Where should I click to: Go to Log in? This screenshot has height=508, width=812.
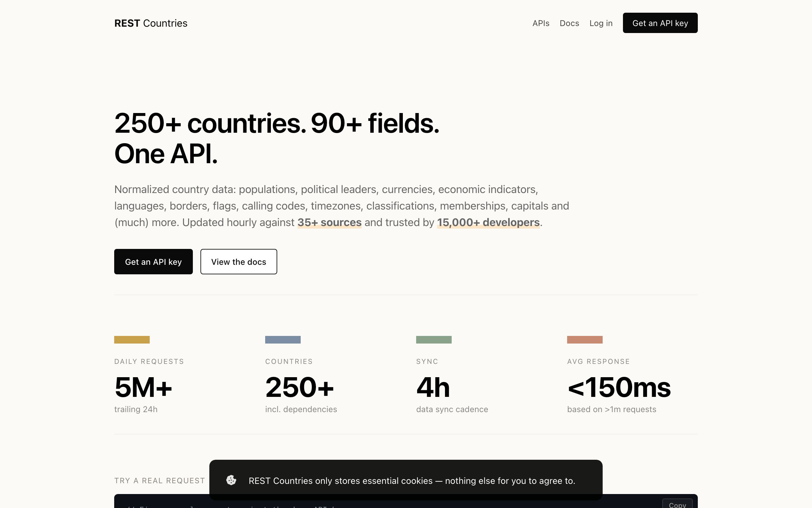[601, 23]
